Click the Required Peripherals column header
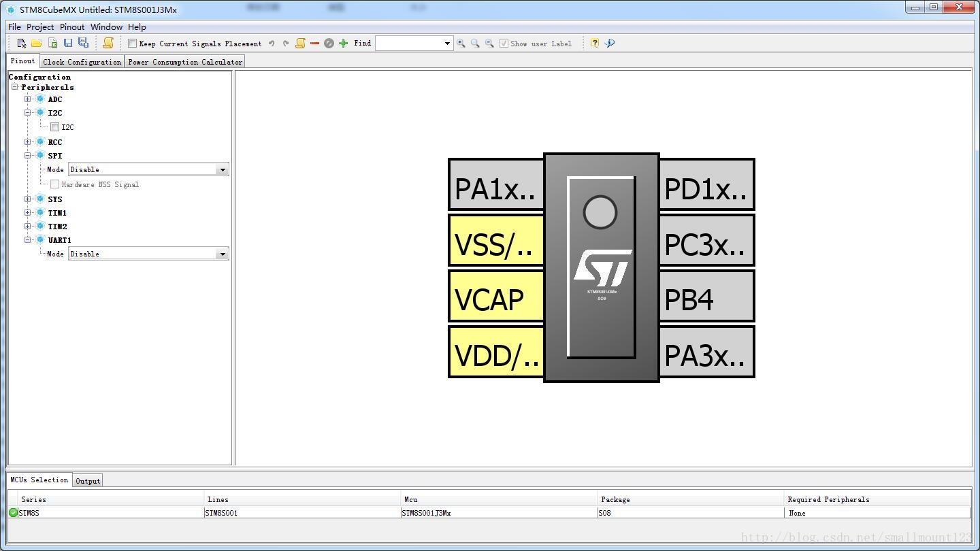 [877, 499]
